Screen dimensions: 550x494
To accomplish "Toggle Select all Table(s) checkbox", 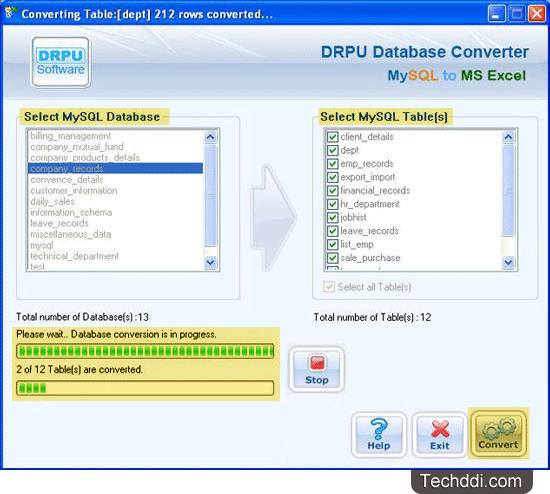I will click(x=329, y=287).
